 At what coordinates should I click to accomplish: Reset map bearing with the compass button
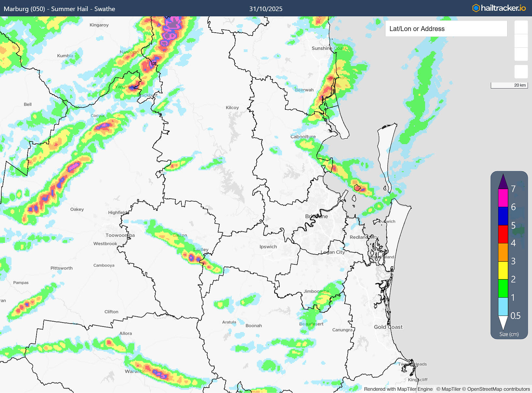coord(521,54)
